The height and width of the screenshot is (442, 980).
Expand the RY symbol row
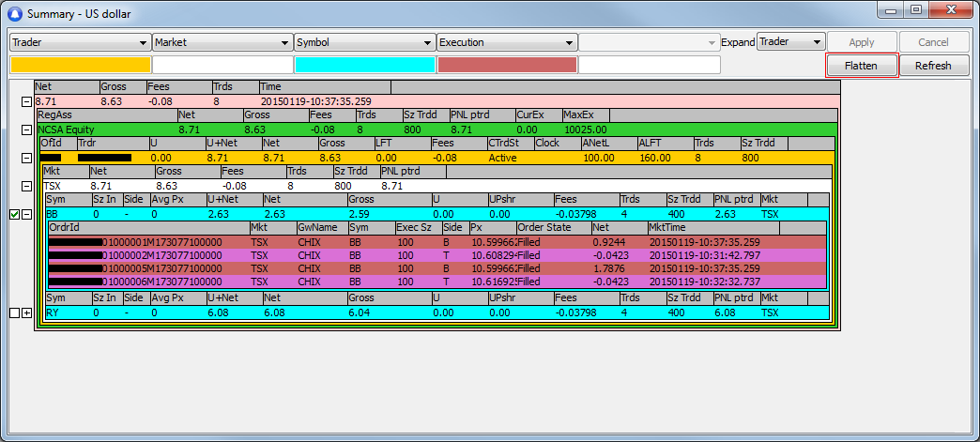[26, 312]
